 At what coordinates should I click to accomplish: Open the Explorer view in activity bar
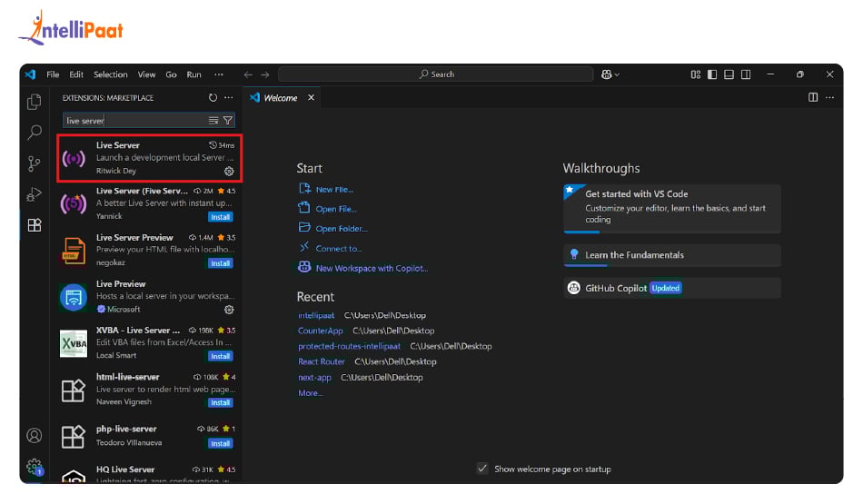35,102
